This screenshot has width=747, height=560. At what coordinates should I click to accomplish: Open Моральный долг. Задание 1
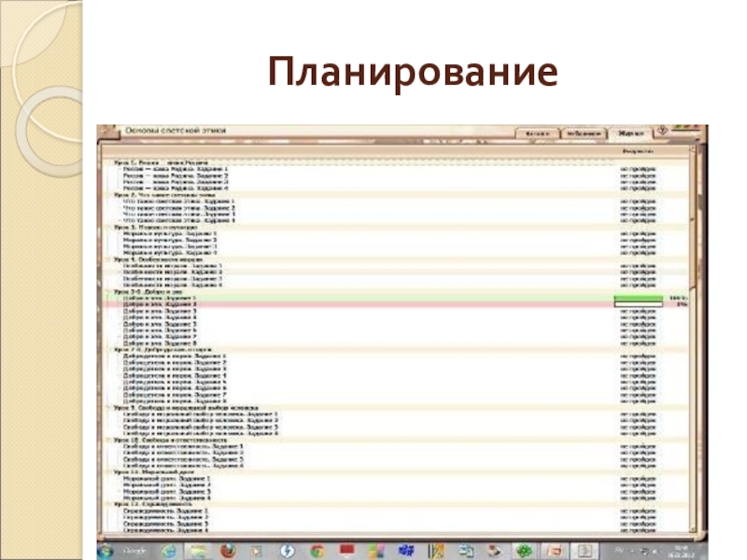(167, 479)
